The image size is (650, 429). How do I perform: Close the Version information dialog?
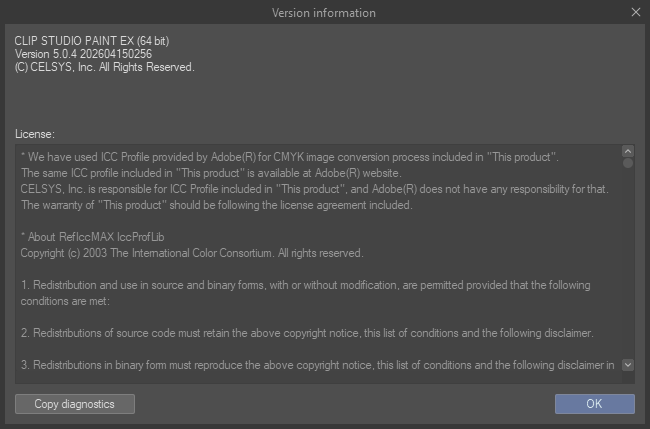click(x=636, y=12)
